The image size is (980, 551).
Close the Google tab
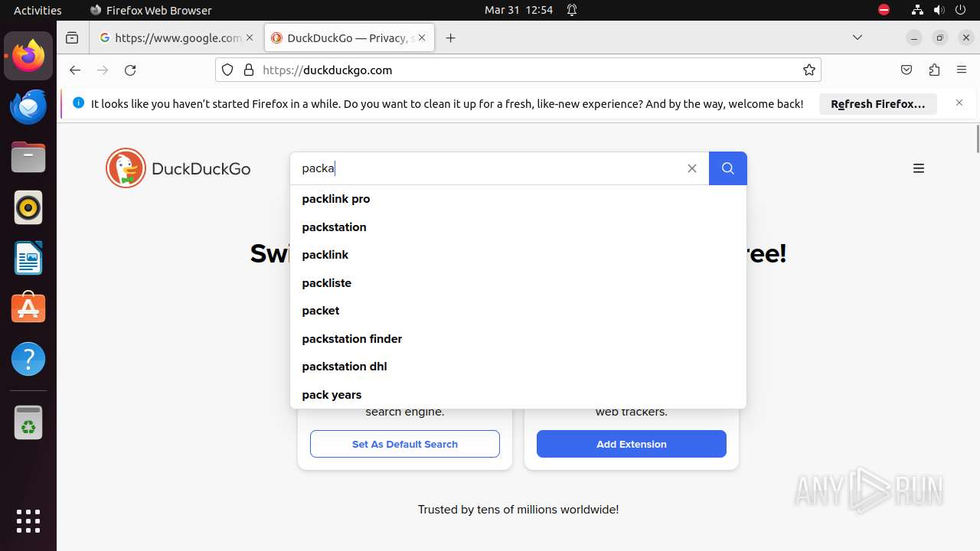250,37
